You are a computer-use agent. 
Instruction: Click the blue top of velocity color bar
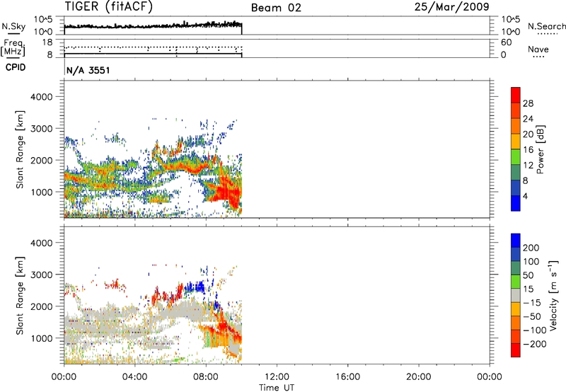coord(516,241)
